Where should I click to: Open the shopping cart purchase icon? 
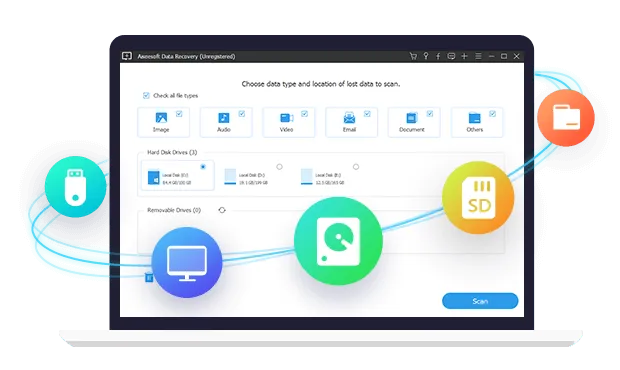pyautogui.click(x=413, y=57)
